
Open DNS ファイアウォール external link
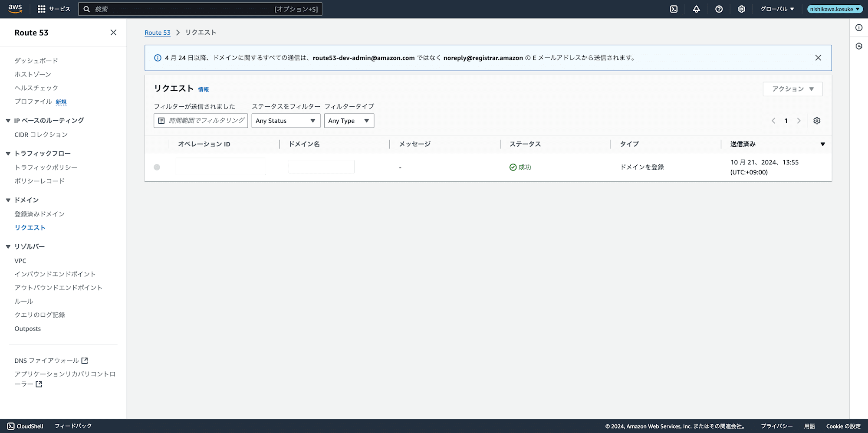coord(51,361)
